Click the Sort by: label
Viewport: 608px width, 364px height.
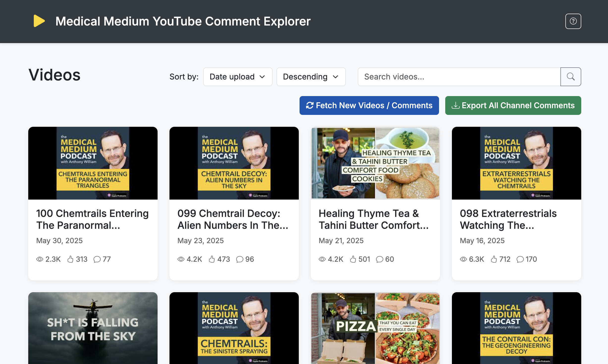pyautogui.click(x=184, y=77)
